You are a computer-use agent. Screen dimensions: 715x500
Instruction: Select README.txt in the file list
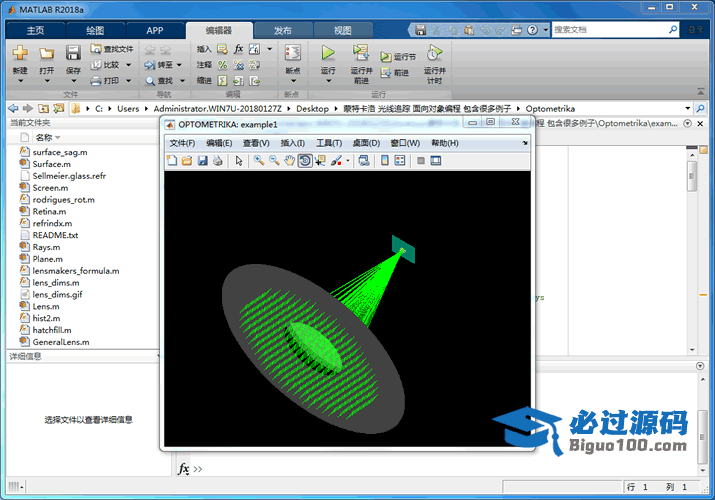click(x=55, y=235)
